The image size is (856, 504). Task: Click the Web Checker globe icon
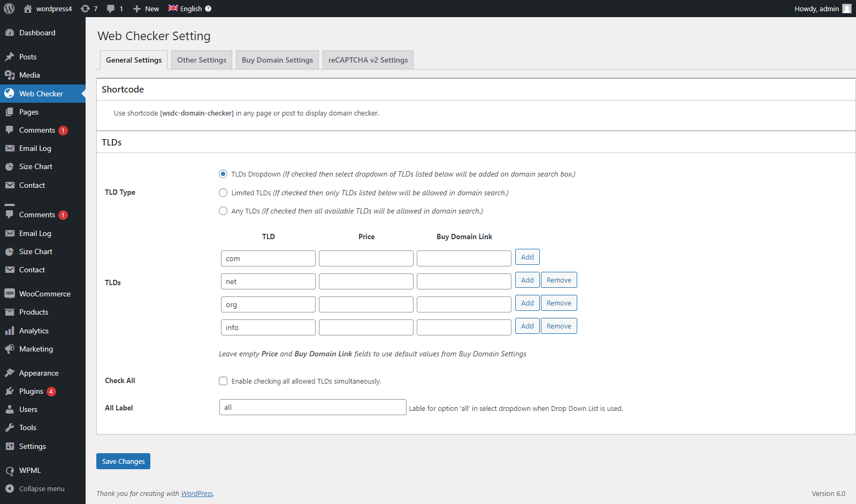click(10, 94)
